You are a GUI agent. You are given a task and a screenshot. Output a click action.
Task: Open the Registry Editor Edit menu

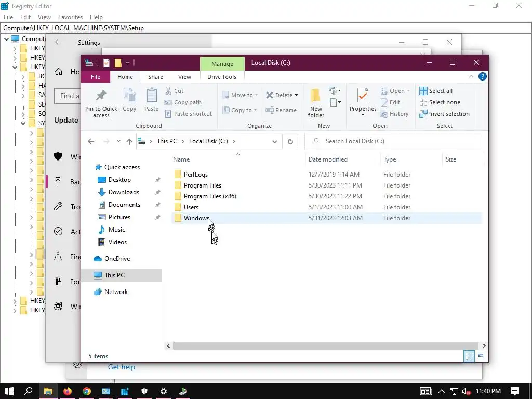(x=25, y=17)
